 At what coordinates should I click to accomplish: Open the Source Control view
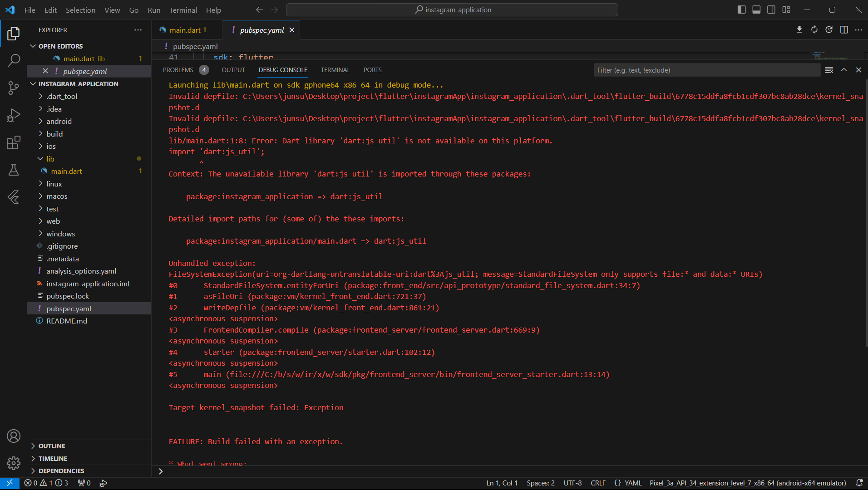(x=14, y=88)
